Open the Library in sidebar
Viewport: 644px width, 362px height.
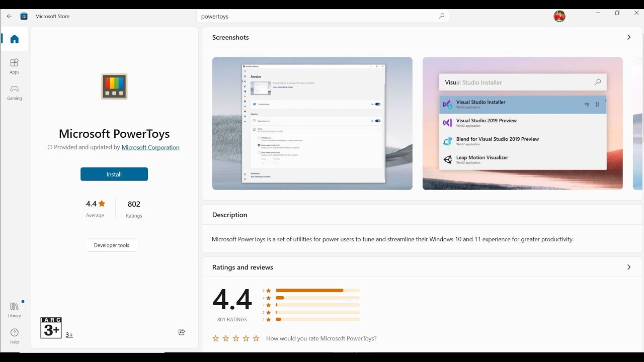[15, 310]
